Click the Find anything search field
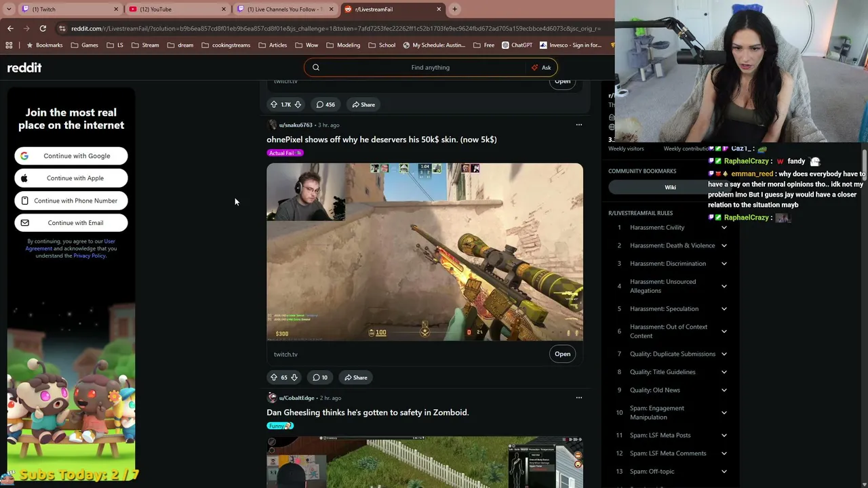 click(430, 68)
